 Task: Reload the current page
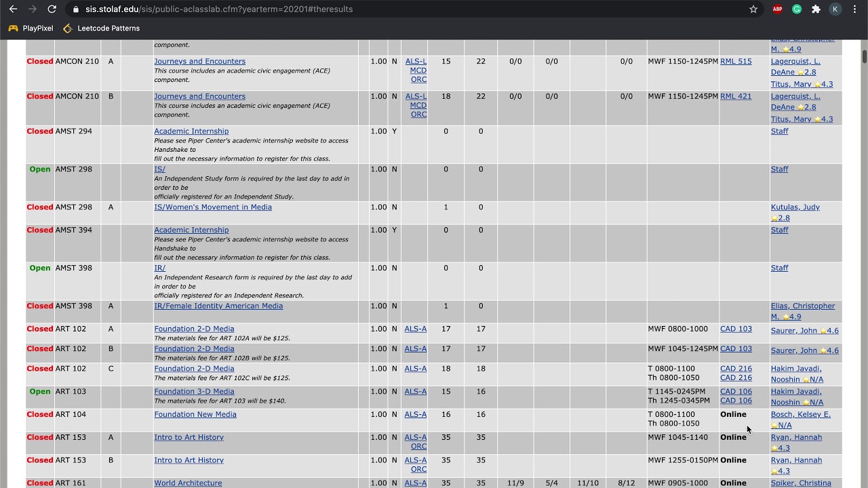pyautogui.click(x=52, y=9)
